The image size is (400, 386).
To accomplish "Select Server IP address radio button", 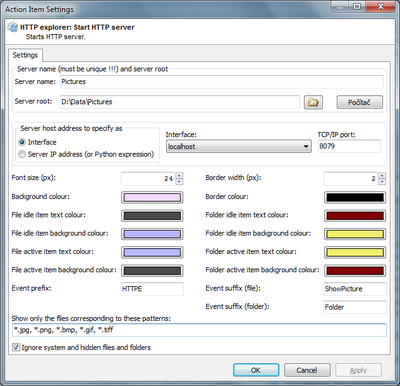I will pos(22,154).
